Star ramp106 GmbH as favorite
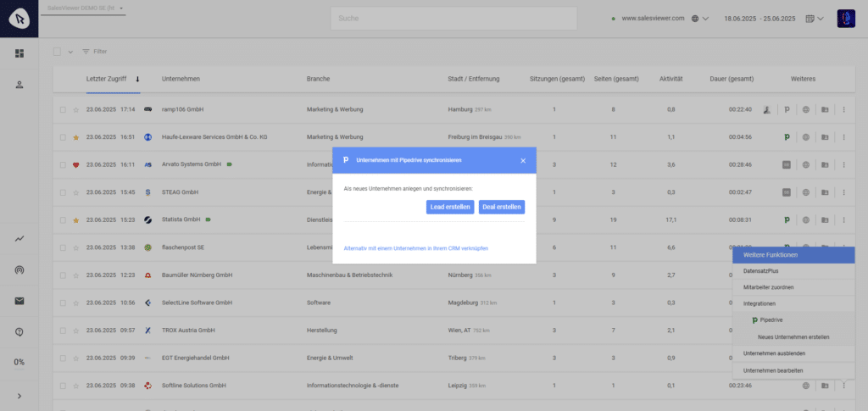This screenshot has height=411, width=868. [76, 109]
